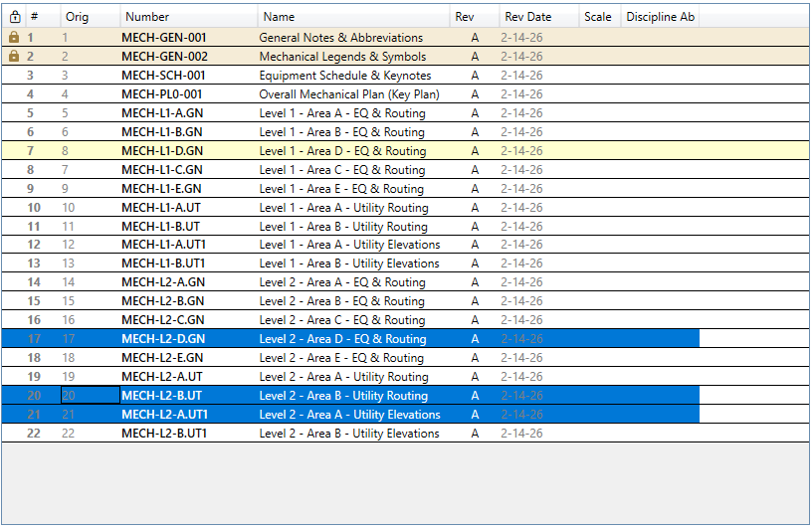Viewport: 812px width, 529px height.
Task: Click name 'Equipment Schedule & Keynotes'
Action: 345,75
